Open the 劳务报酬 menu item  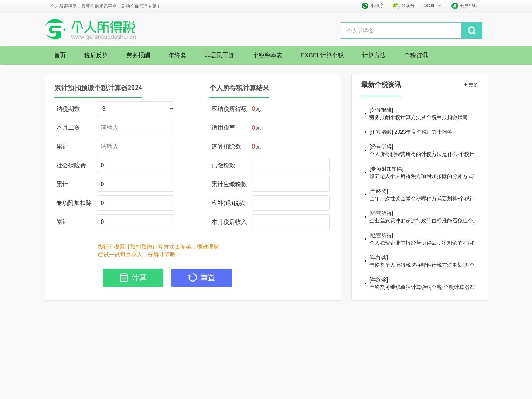(x=138, y=55)
